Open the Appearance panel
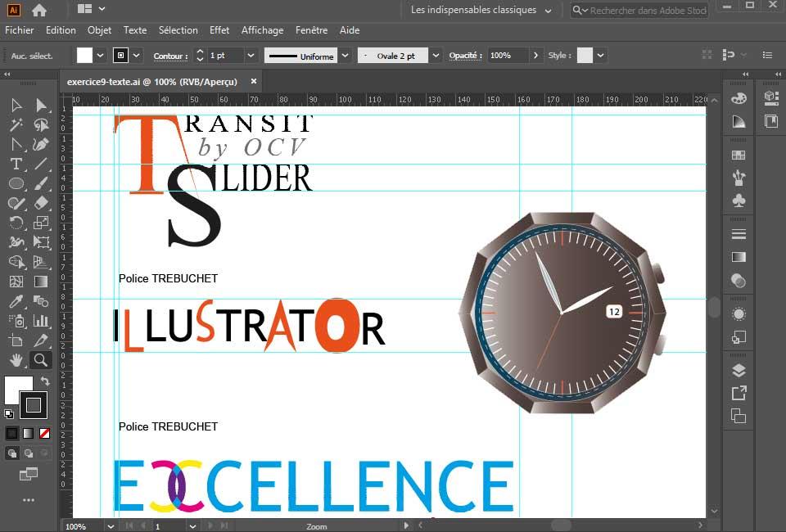Screen dimensions: 786x532 pos(739,314)
